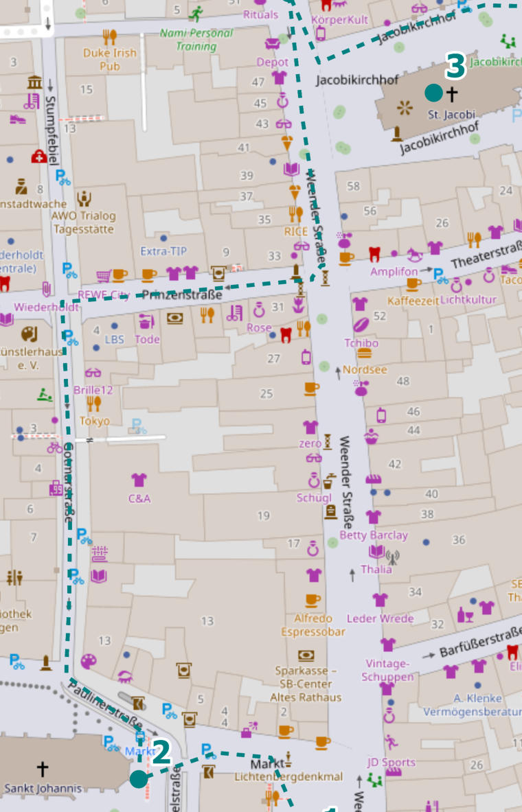
Task: Click the Duke Irish Pub restaurant icon
Action: 109,37
